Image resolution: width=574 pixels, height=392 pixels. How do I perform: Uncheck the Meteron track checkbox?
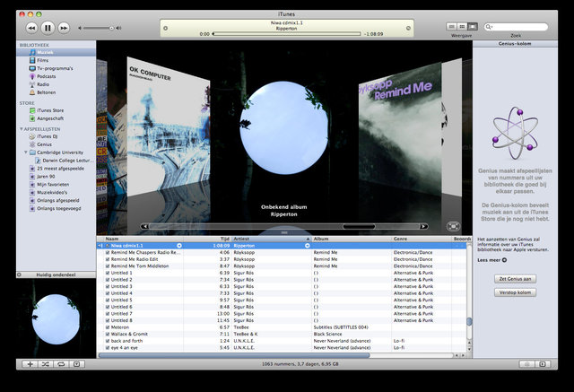[108, 327]
